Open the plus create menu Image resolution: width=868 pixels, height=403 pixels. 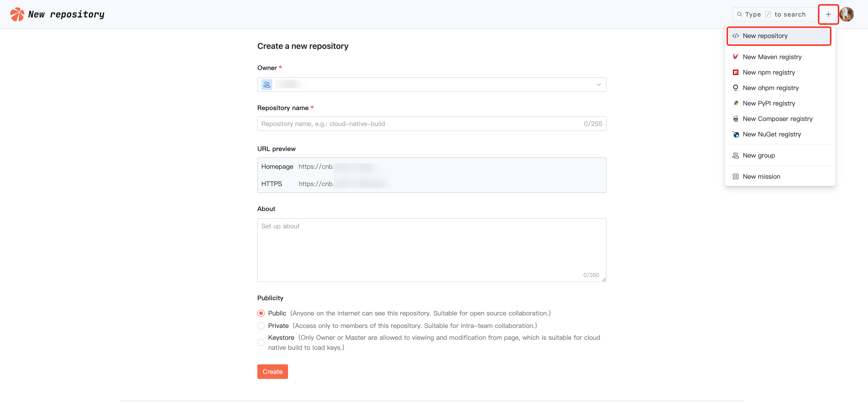point(828,14)
